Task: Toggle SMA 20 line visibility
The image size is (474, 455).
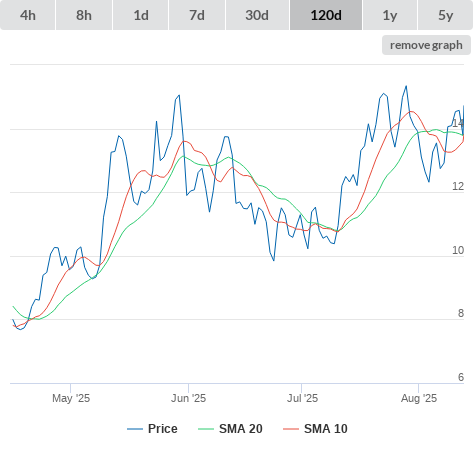Action: click(241, 429)
